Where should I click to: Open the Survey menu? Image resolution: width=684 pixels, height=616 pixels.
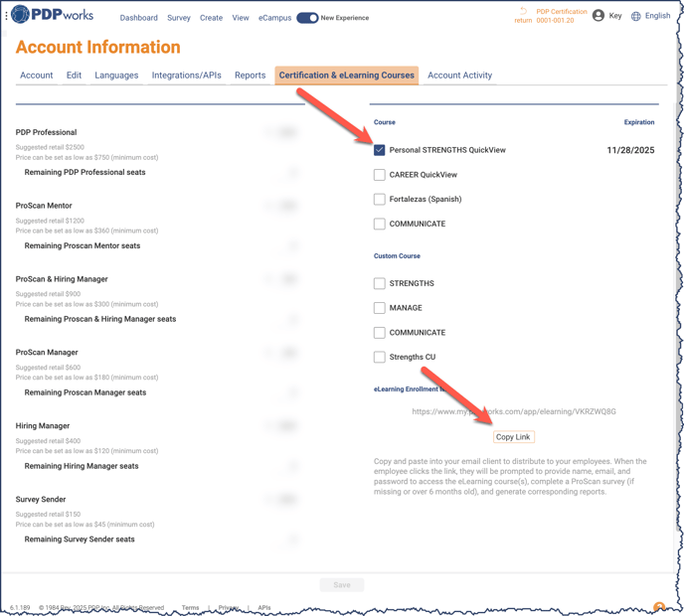pos(179,18)
